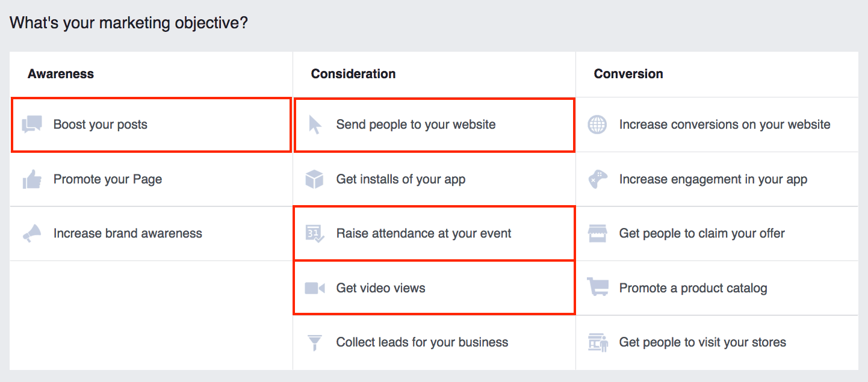Choose the Boost your posts objective
The width and height of the screenshot is (868, 382).
(x=101, y=125)
